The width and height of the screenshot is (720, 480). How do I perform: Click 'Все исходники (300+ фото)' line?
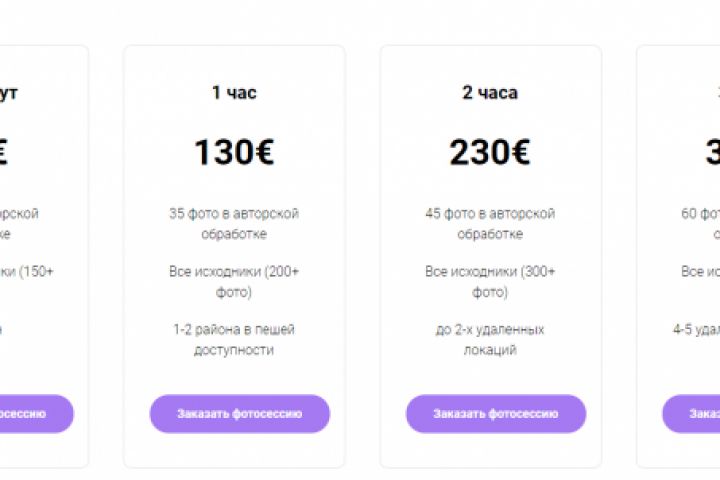[490, 281]
